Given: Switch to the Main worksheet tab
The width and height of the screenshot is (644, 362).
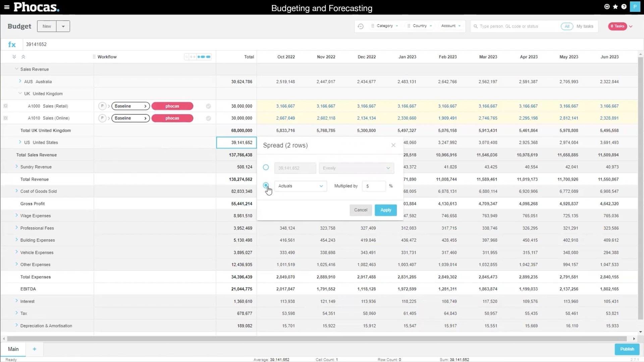Looking at the screenshot, I should point(13,349).
